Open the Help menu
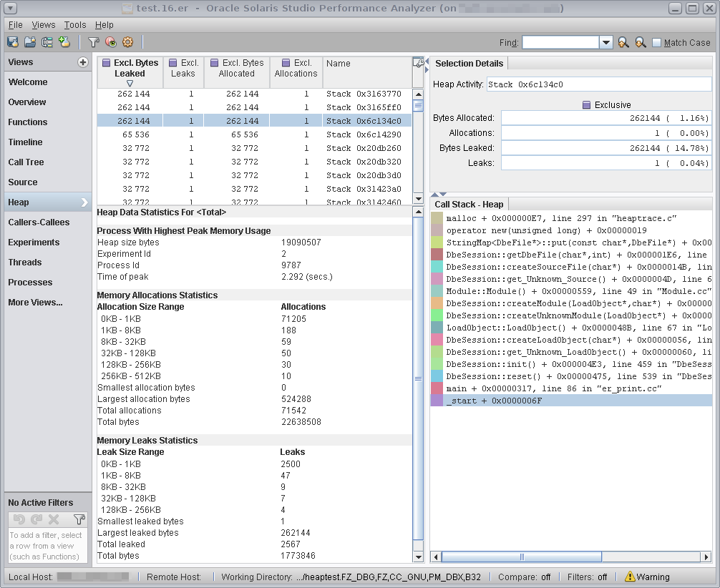This screenshot has height=588, width=720. coord(104,25)
